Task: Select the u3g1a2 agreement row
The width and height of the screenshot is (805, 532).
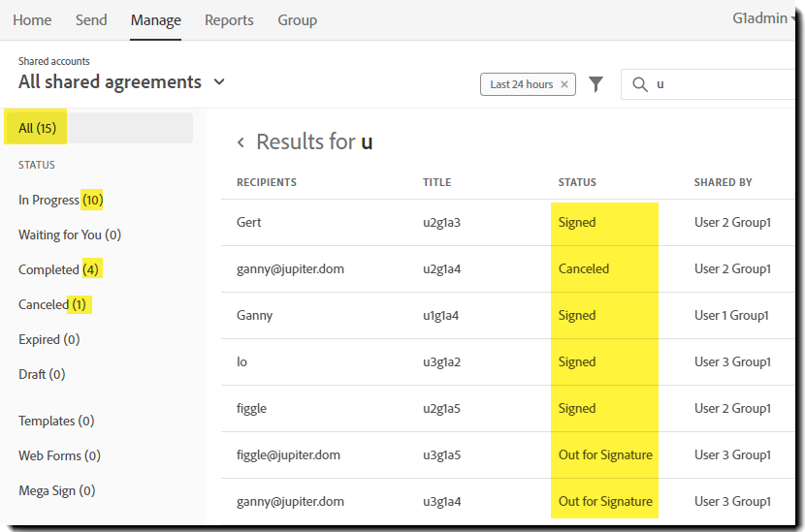Action: click(441, 361)
